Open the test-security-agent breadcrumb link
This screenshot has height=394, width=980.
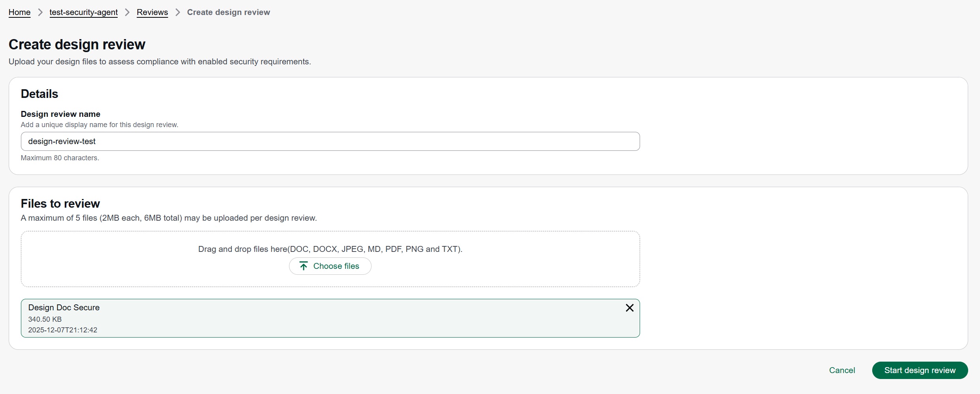click(83, 12)
